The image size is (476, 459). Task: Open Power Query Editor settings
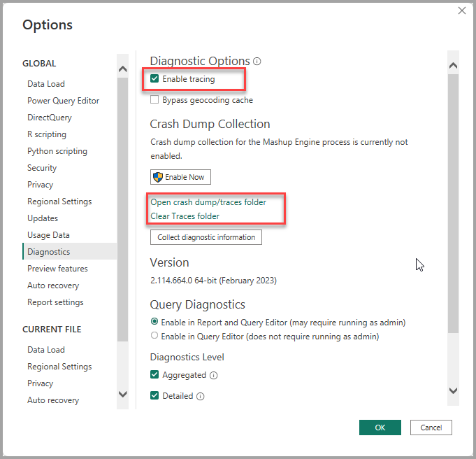click(x=63, y=101)
